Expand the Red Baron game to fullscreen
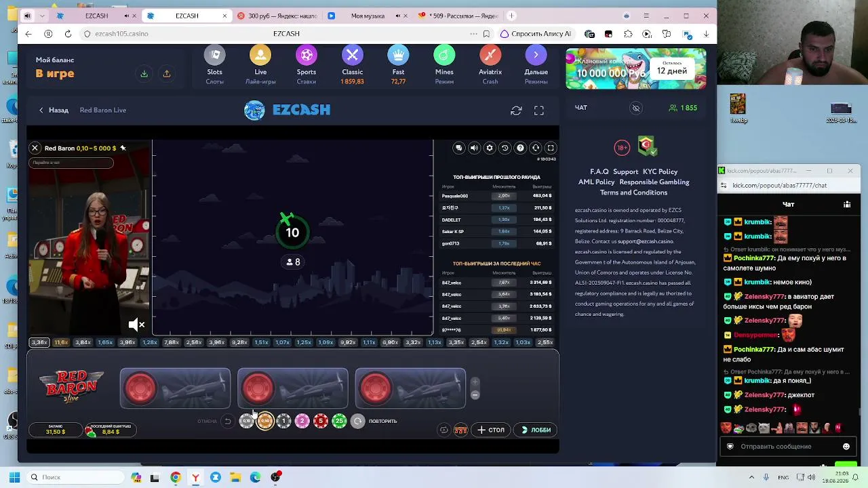Viewport: 868px width, 488px height. pos(551,148)
